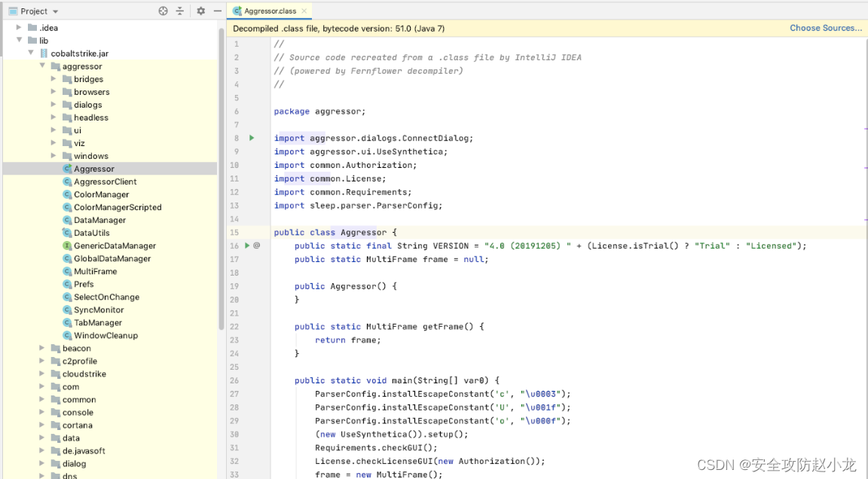Click the VERSION constant on line 16
The width and height of the screenshot is (868, 479).
451,246
